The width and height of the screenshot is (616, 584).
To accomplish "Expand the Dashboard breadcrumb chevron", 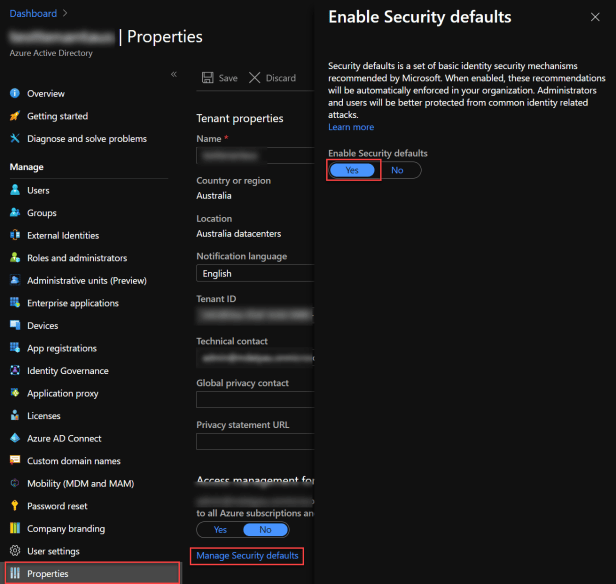I will click(65, 13).
